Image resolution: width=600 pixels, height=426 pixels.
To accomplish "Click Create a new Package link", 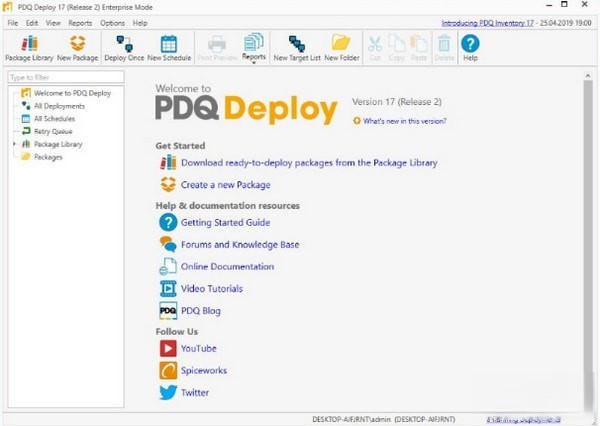I will click(225, 185).
